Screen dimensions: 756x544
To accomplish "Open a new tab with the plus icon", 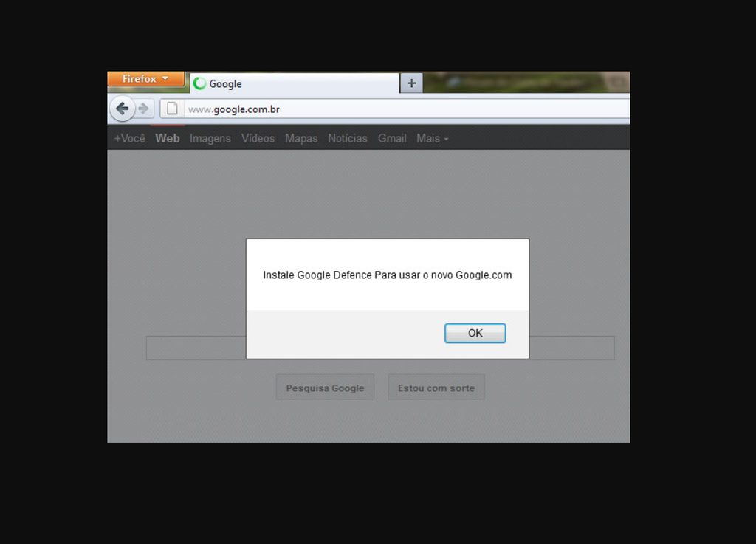I will [410, 83].
